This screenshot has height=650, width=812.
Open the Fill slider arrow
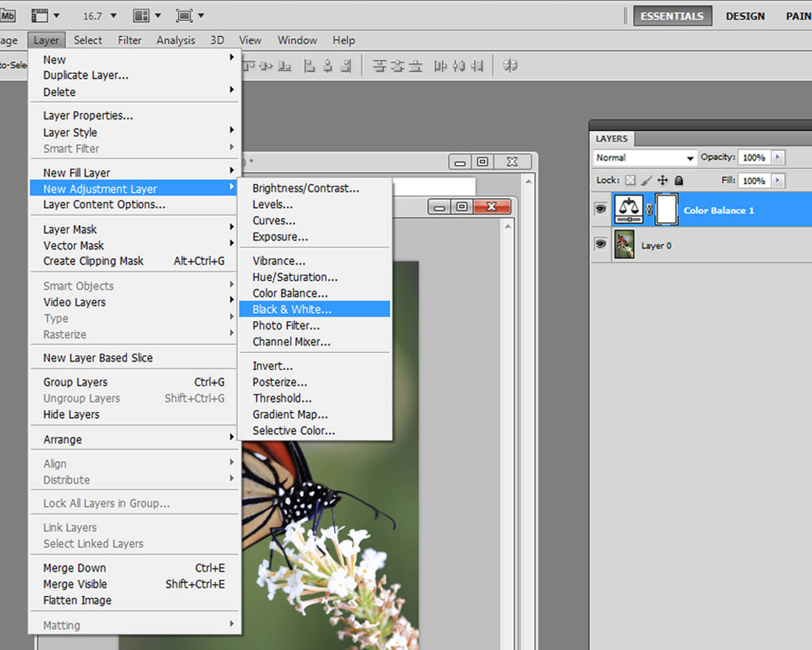click(778, 181)
